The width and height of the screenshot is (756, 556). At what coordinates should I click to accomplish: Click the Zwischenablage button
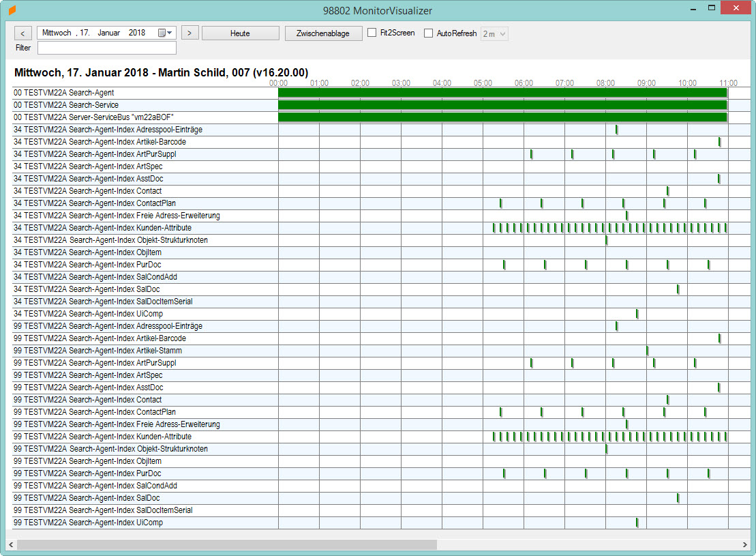click(x=323, y=33)
